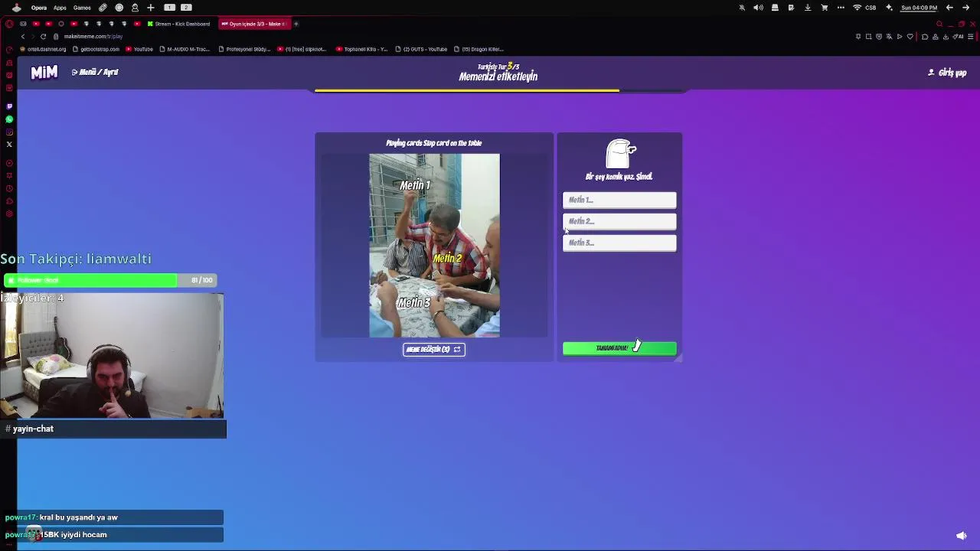Click the Giriş yap login link

[947, 73]
